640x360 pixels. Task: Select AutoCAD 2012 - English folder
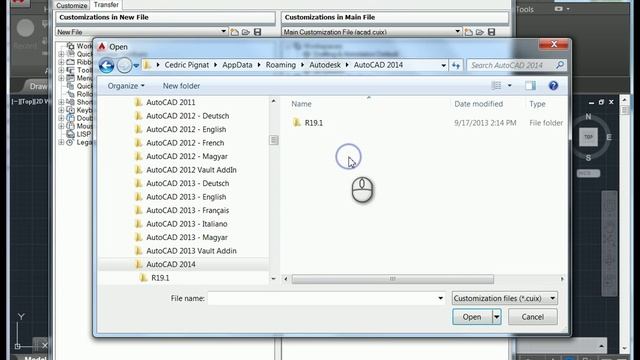186,129
